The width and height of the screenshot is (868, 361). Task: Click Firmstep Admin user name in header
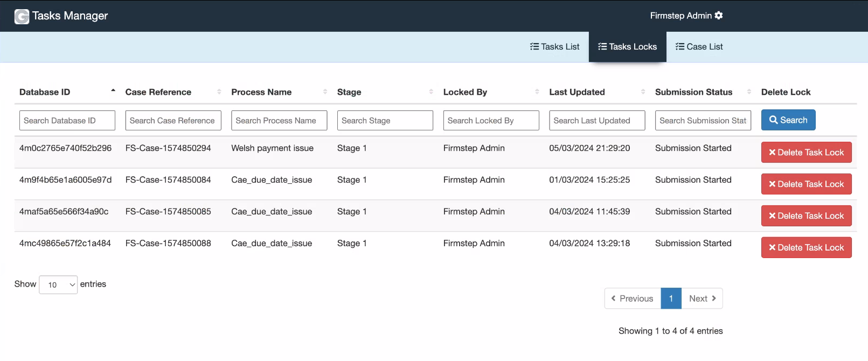point(680,16)
